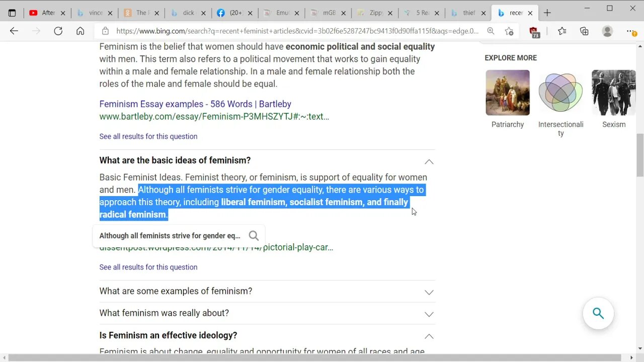Open the zoom magnifier in address bar
Screen dimensions: 644x362
coord(491,31)
